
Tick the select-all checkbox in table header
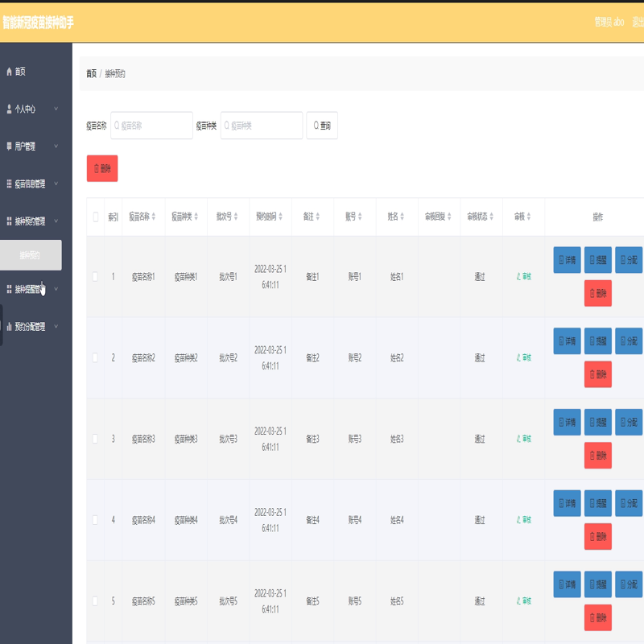click(x=95, y=217)
